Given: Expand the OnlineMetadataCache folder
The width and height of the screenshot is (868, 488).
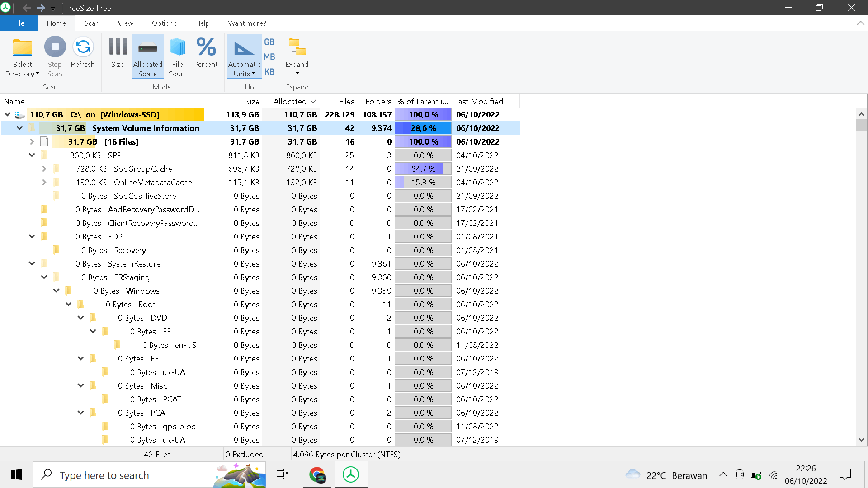Looking at the screenshot, I should point(44,183).
